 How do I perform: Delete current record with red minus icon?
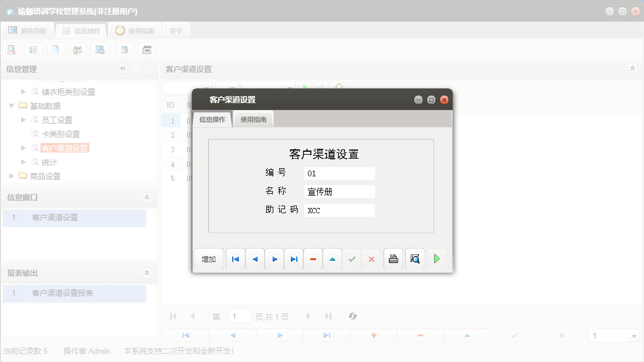tap(313, 258)
